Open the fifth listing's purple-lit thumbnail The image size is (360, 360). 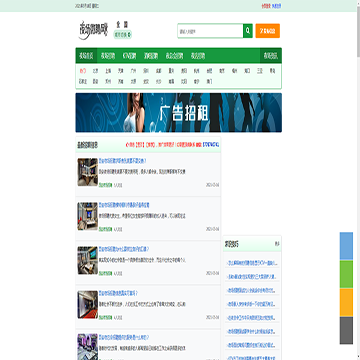(88, 347)
